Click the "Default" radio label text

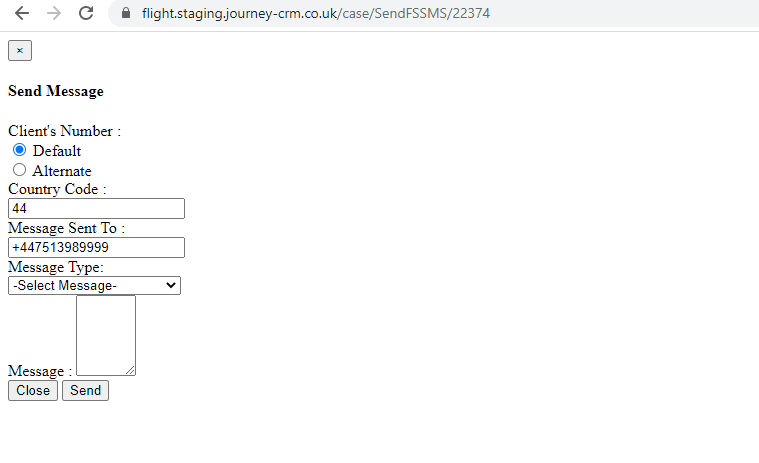57,151
